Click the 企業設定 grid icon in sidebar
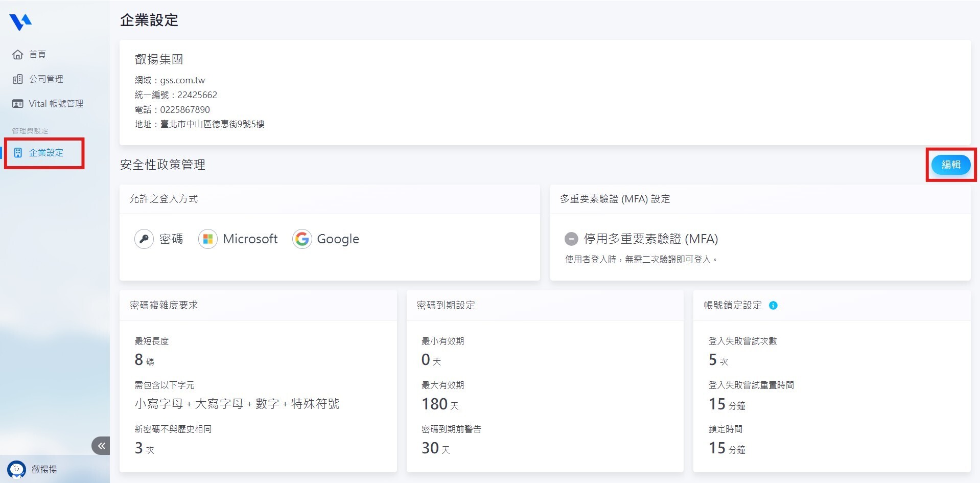The width and height of the screenshot is (980, 483). (x=17, y=152)
